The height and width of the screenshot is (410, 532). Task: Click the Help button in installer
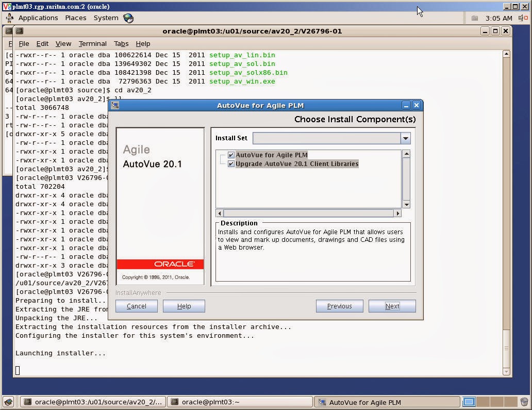point(184,306)
